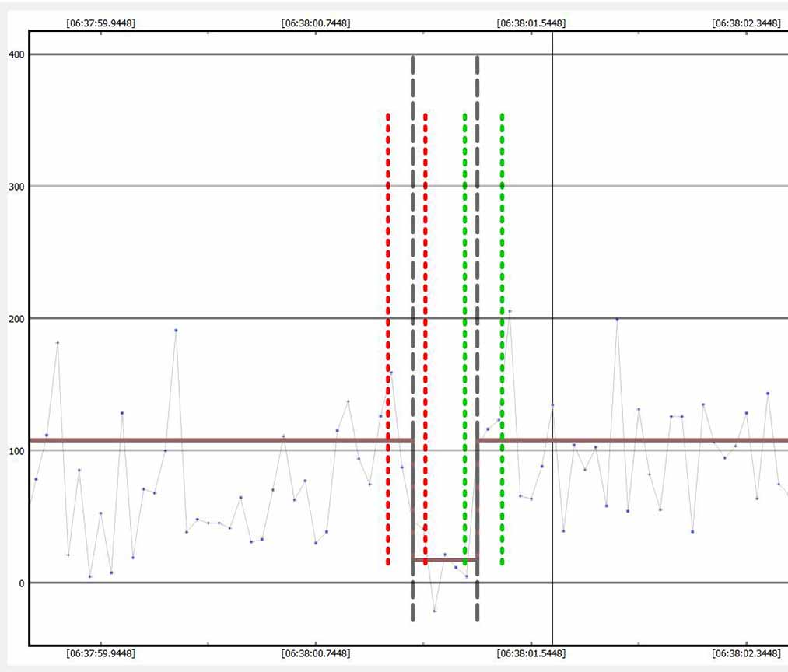Viewport: 788px width, 672px height.
Task: Select the thin black vertical cursor line
Action: (552, 233)
